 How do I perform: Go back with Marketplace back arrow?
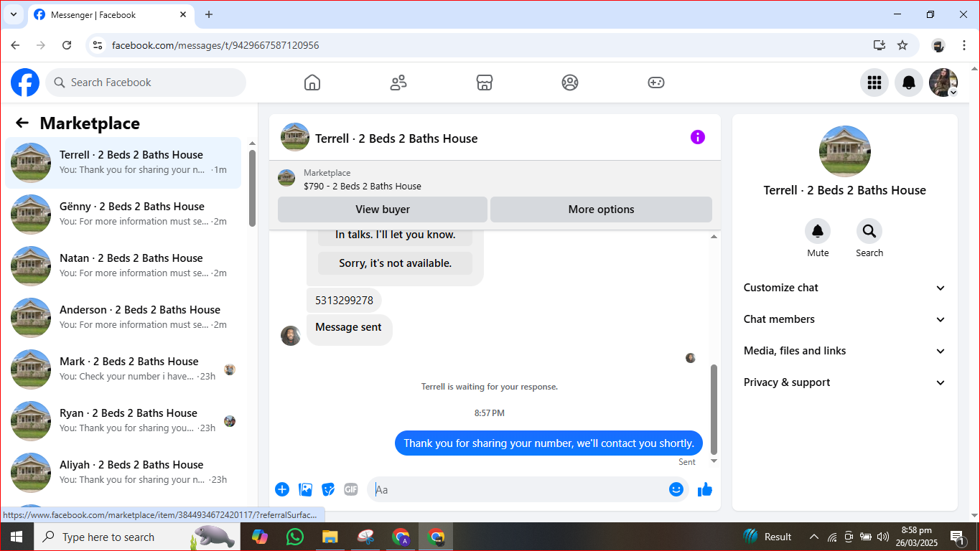[22, 123]
